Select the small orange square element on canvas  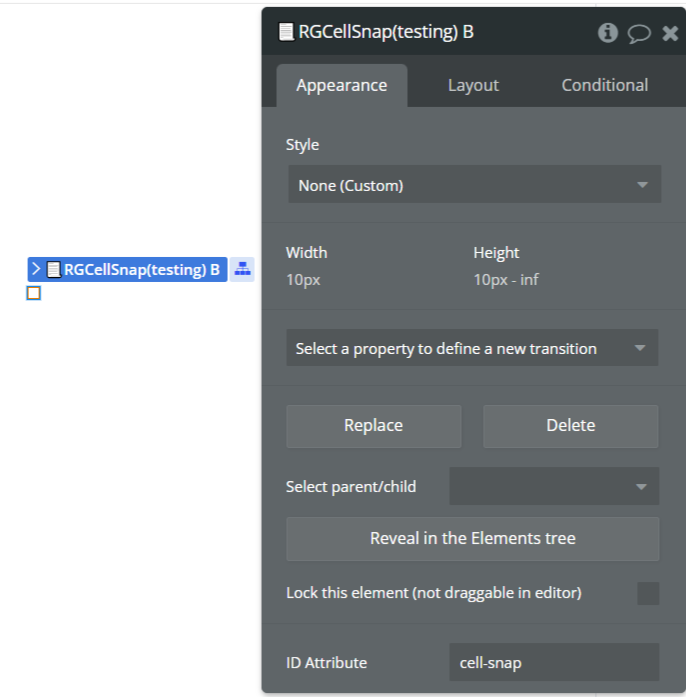coord(33,294)
